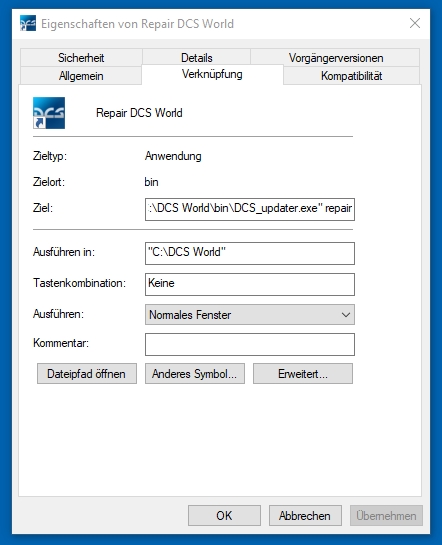Go to the Kompatibilität tab
The width and height of the screenshot is (442, 545).
(351, 75)
